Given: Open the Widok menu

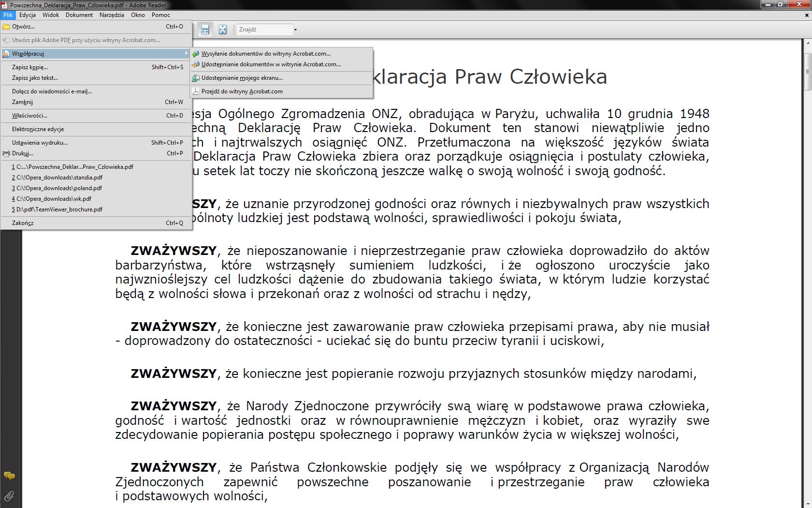Looking at the screenshot, I should tap(51, 15).
